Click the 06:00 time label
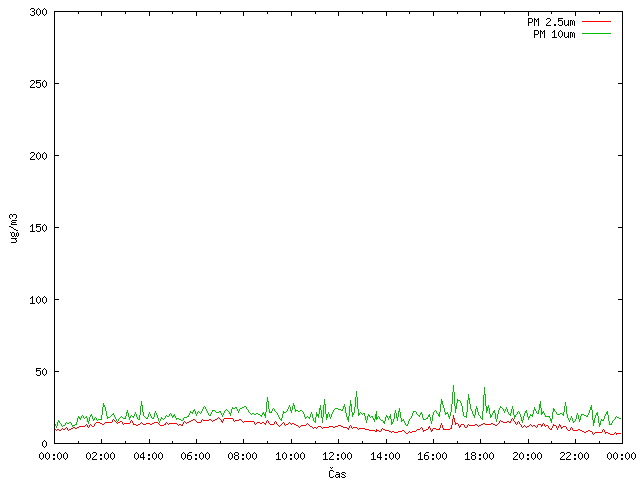This screenshot has width=640, height=480. pos(196,456)
